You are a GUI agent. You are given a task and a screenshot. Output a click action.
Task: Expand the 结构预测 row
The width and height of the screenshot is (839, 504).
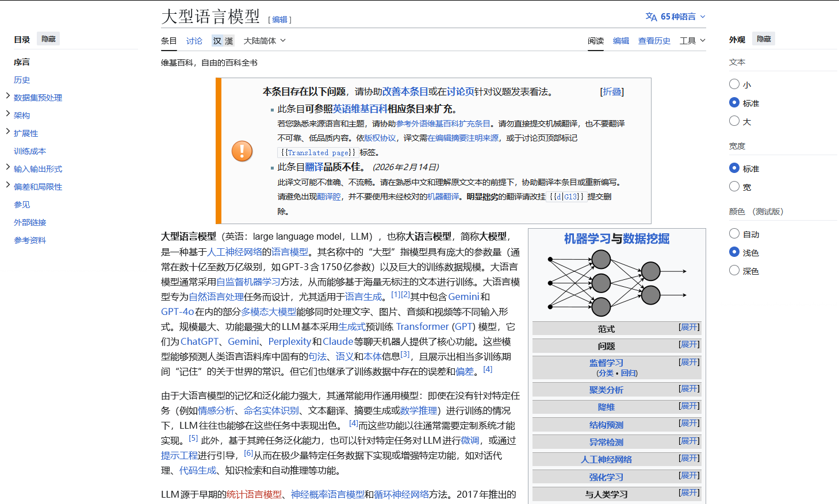(689, 424)
